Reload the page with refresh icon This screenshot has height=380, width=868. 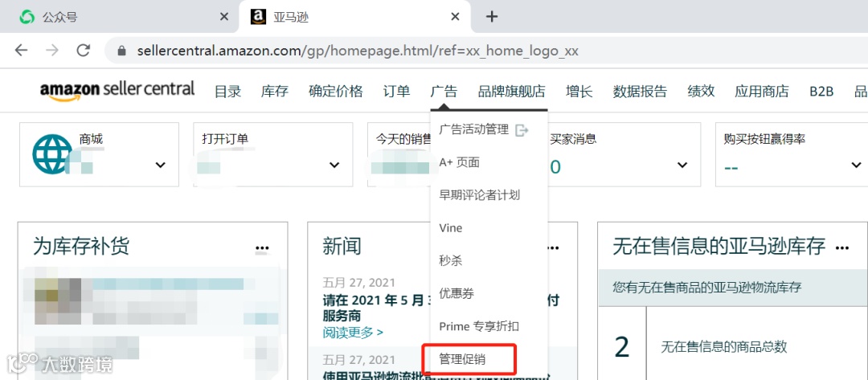[x=84, y=51]
